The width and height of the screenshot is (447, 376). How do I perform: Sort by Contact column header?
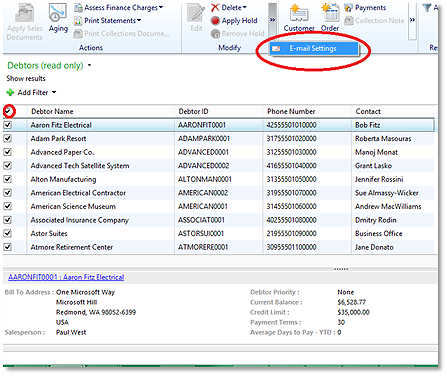click(x=368, y=111)
